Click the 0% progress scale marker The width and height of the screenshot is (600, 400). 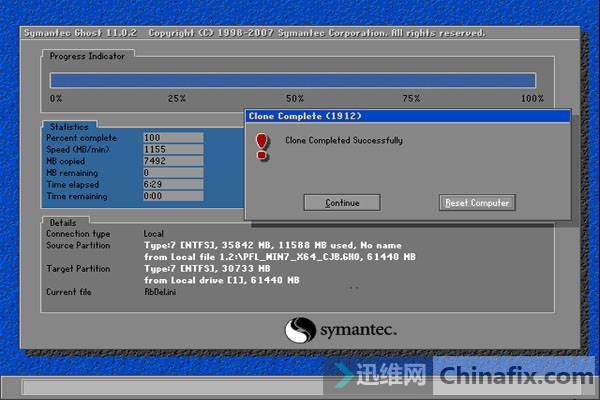(56, 99)
